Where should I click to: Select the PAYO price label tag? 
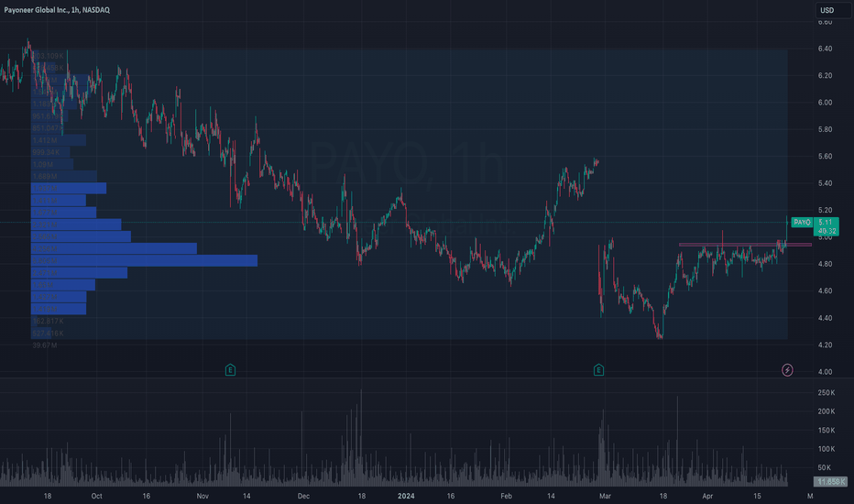pos(802,223)
